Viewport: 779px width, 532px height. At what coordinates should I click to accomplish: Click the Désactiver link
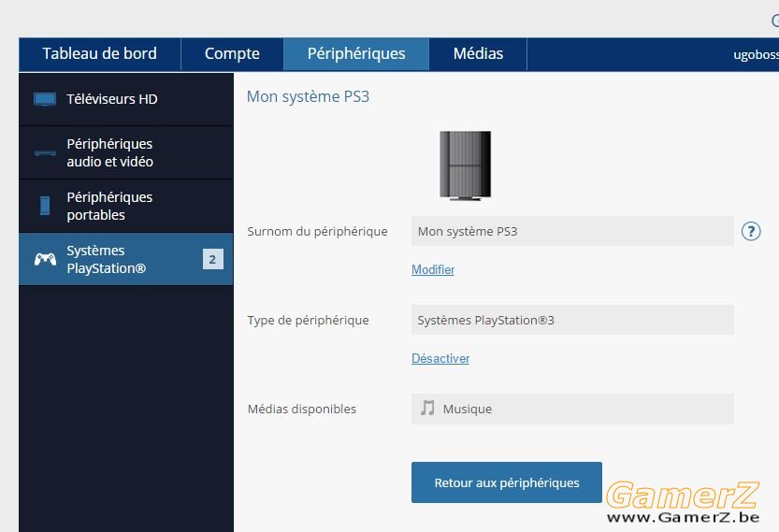(x=440, y=358)
